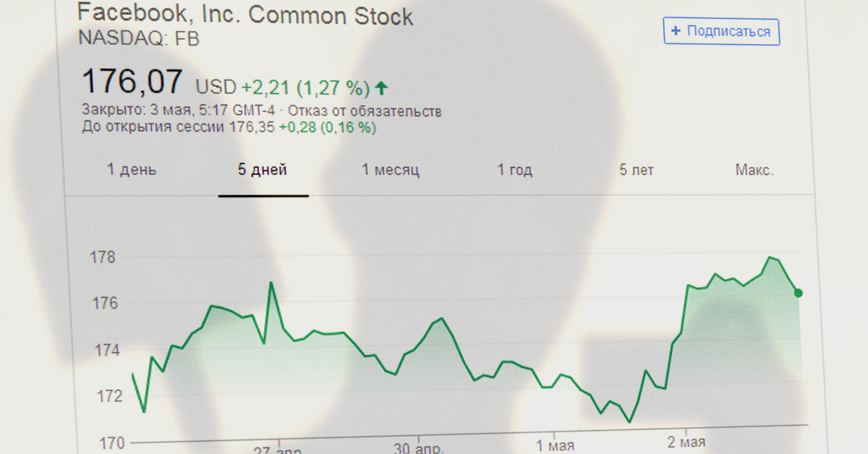Click the green up arrow icon

pos(382,88)
